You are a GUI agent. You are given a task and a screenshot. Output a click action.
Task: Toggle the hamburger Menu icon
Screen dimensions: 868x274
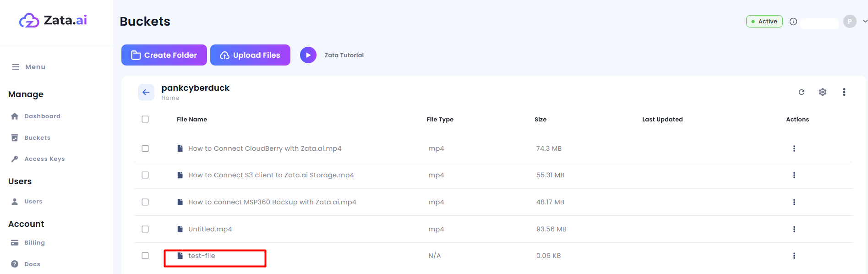pyautogui.click(x=16, y=67)
